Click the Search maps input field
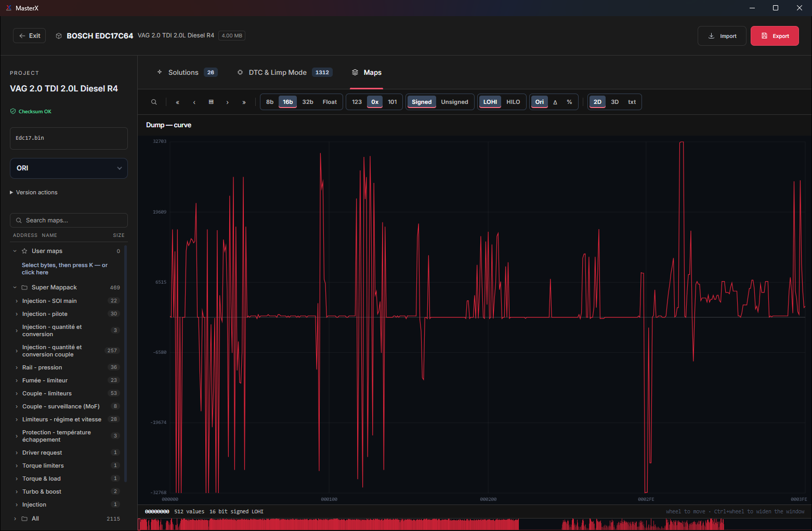Viewport: 812px width, 531px height. coord(69,220)
